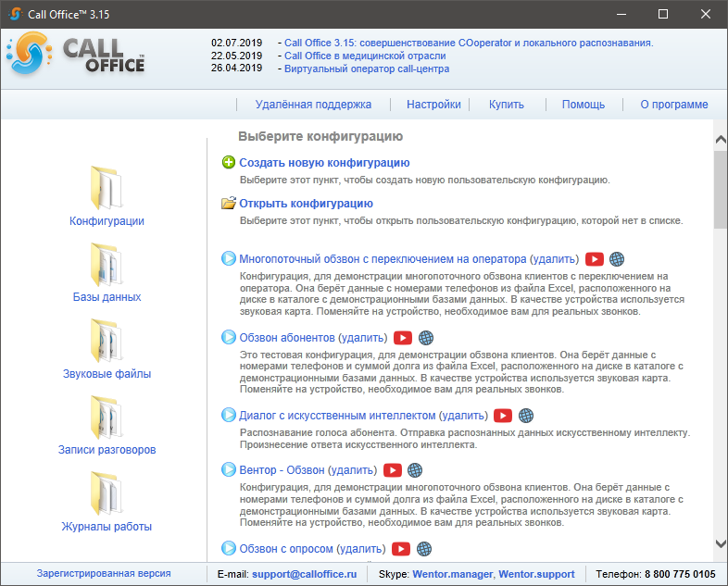Click YouTube icon next to Обзвон абонентов

pos(403,338)
